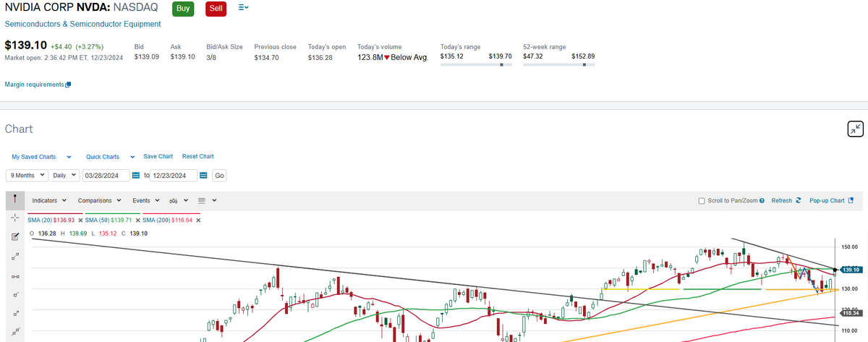Viewport: 868px width, 342px height.
Task: Select the trend line drawing tool
Action: (x=14, y=256)
